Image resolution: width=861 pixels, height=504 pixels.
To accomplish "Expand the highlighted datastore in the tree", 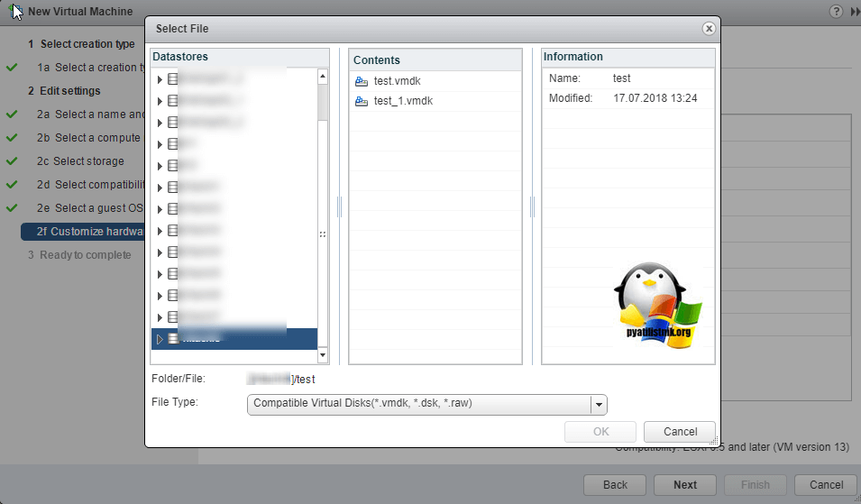I will 160,339.
